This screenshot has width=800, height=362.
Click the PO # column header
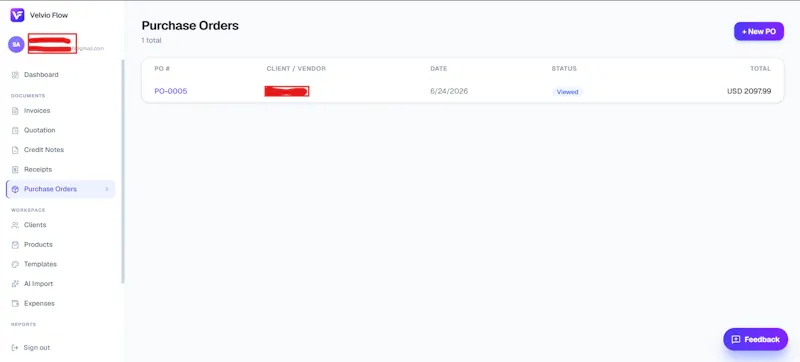162,69
